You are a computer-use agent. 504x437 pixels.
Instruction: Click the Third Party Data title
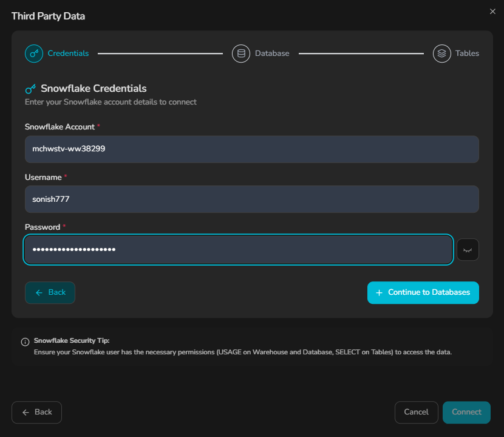tap(48, 16)
